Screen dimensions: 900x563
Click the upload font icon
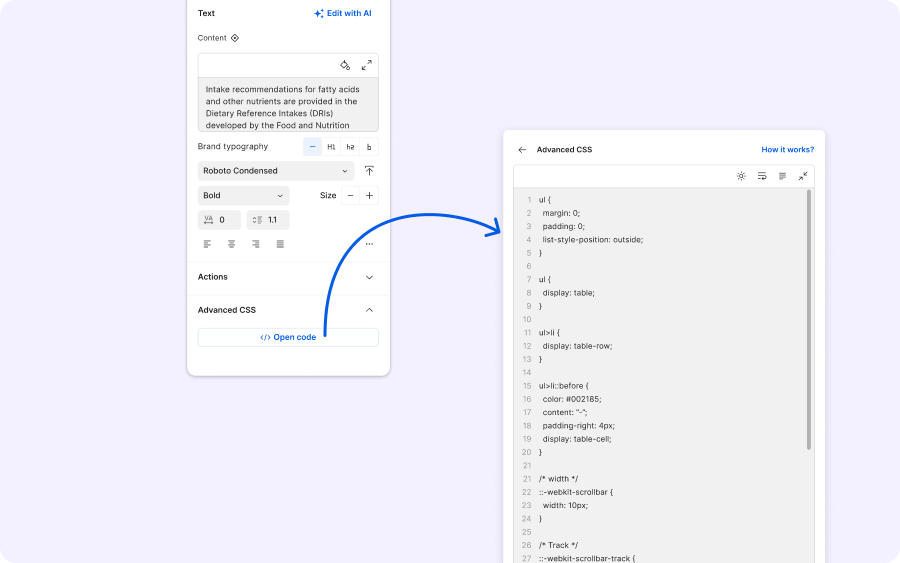click(x=369, y=171)
